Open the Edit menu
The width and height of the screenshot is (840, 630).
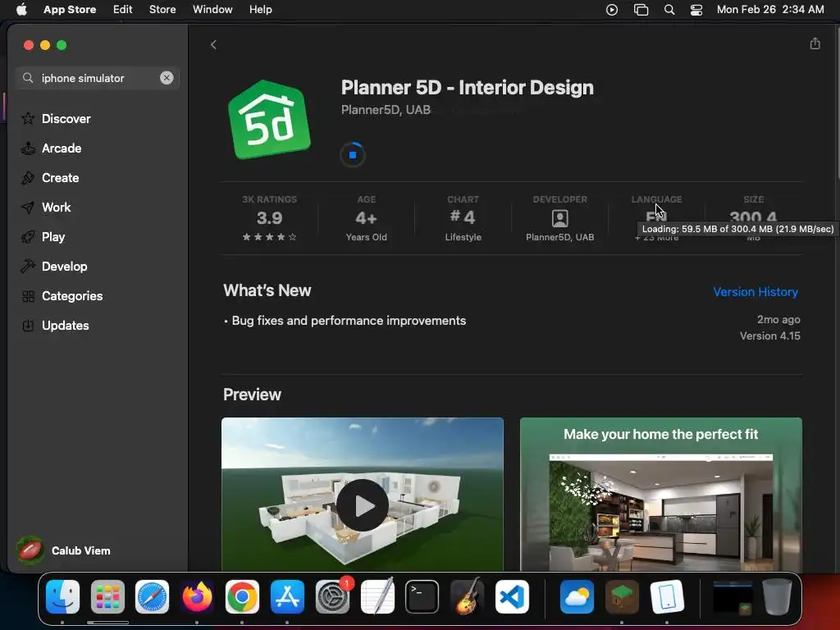click(x=123, y=10)
